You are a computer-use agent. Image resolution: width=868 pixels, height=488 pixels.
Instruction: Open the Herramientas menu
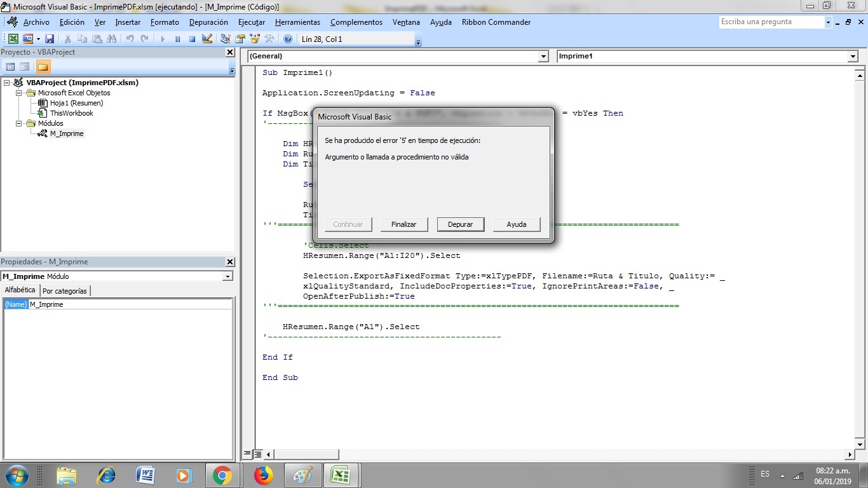297,22
